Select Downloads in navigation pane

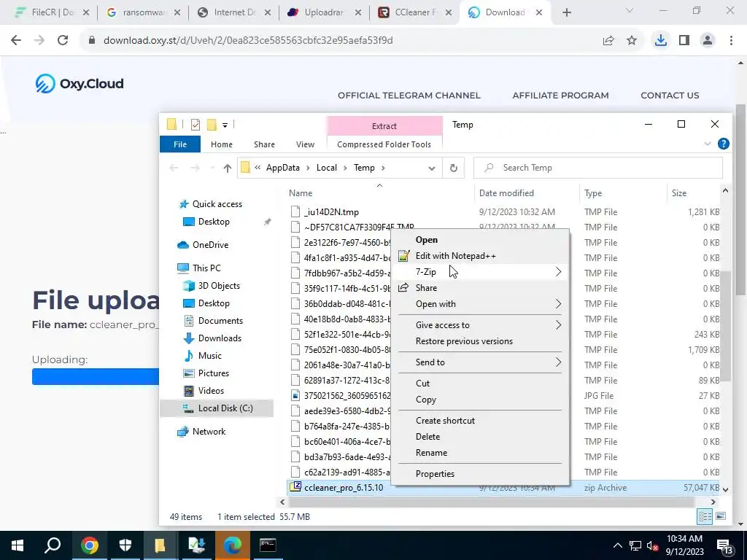[x=220, y=338]
